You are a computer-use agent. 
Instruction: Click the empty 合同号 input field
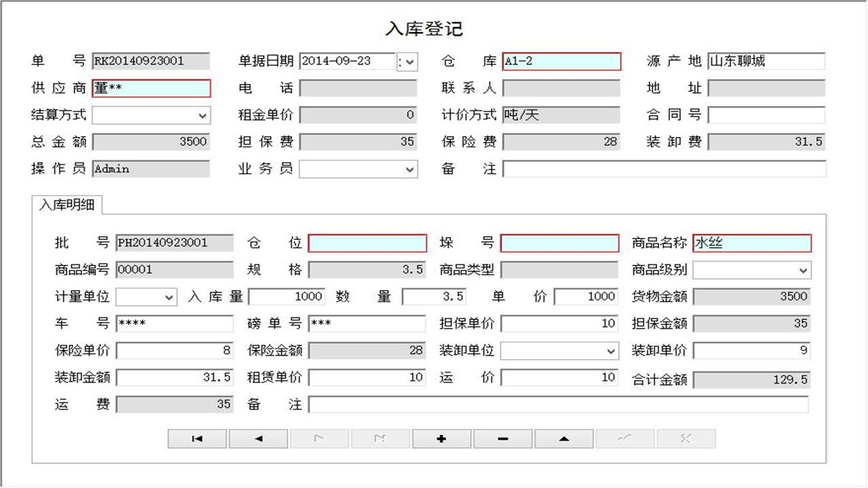coord(766,115)
